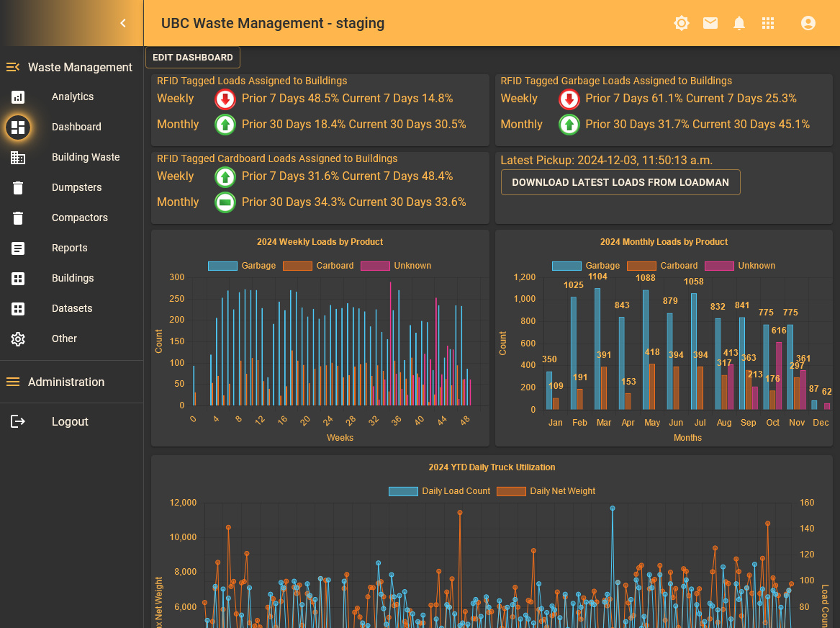The width and height of the screenshot is (840, 628).
Task: Open the mail envelope icon
Action: (x=710, y=23)
